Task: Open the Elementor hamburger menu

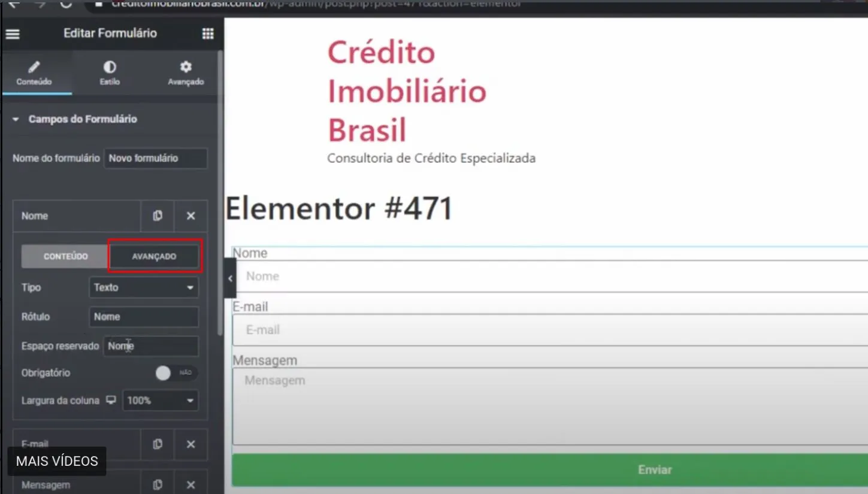Action: pos(13,34)
